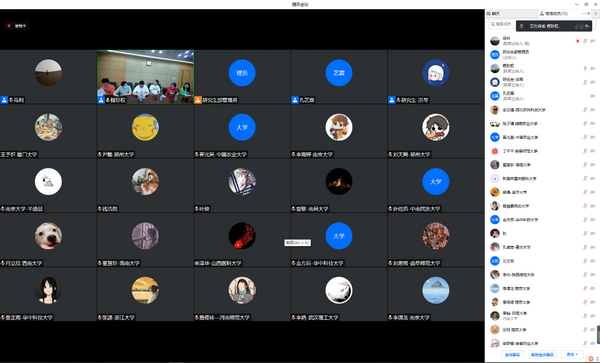Close the members panel tab
Viewport: 600px width, 363px height.
589,13
